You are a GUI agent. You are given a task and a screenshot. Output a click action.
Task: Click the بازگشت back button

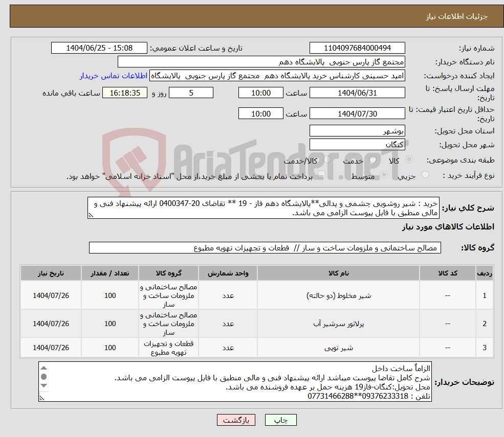236,420
